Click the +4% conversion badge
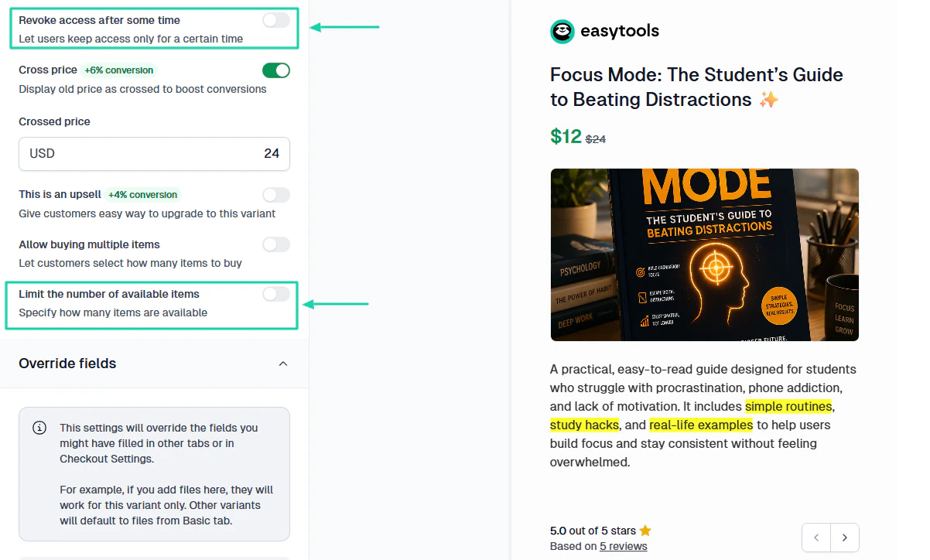 coord(142,195)
